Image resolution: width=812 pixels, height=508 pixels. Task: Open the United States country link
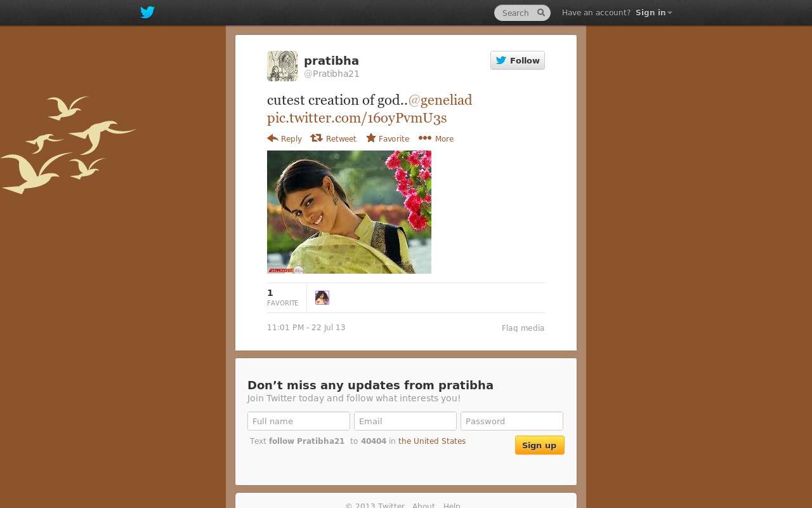pos(432,441)
